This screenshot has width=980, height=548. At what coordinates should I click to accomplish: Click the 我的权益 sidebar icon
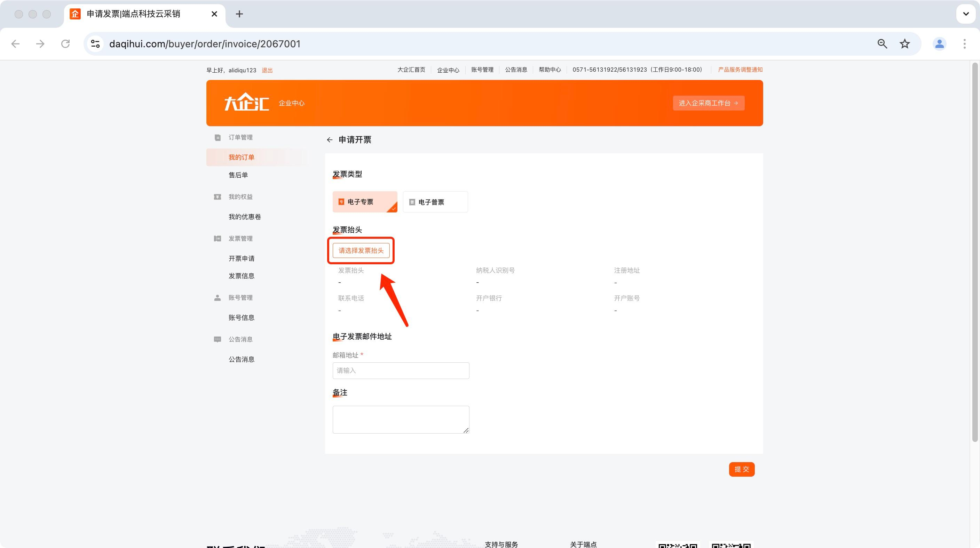click(x=217, y=197)
